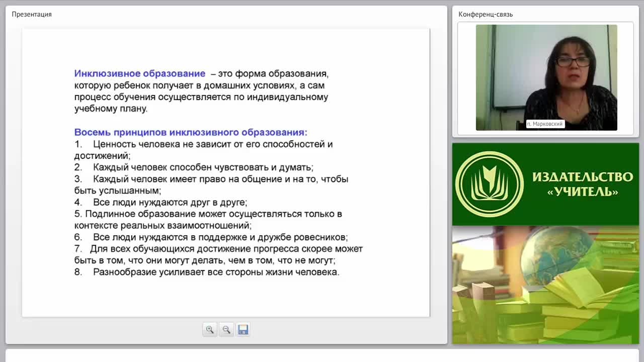This screenshot has height=362, width=644.
Task: Save the presentation with the floppy icon
Action: pyautogui.click(x=243, y=329)
